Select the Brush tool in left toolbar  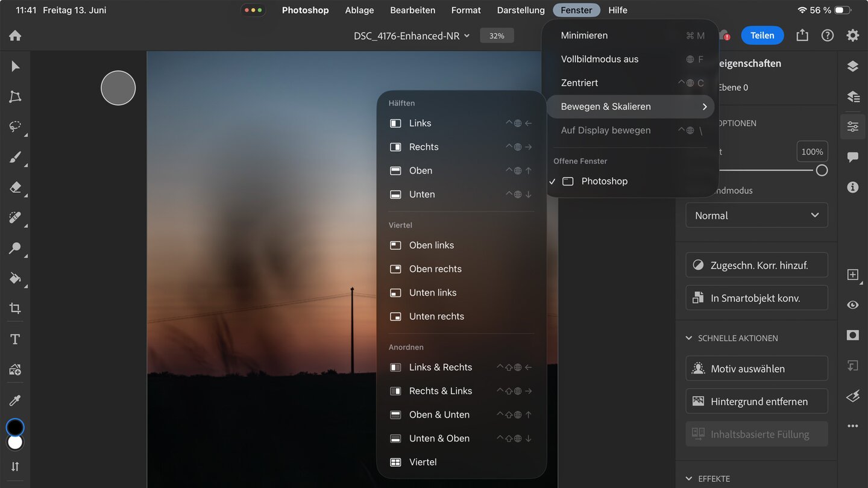tap(15, 158)
